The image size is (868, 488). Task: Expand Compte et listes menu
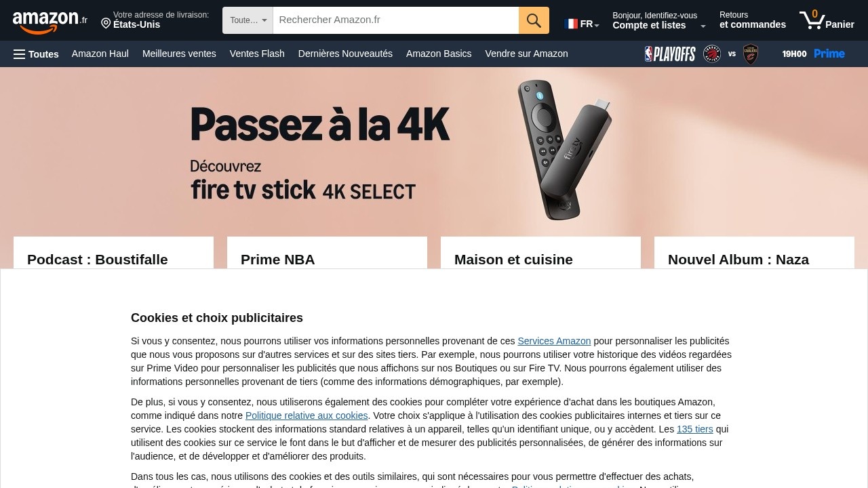(x=658, y=20)
